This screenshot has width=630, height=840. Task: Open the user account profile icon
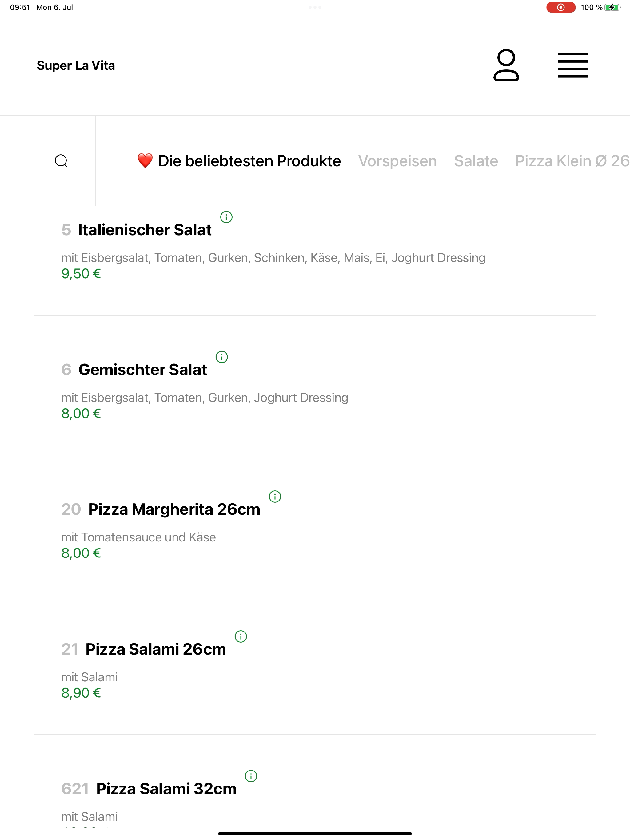(x=506, y=65)
